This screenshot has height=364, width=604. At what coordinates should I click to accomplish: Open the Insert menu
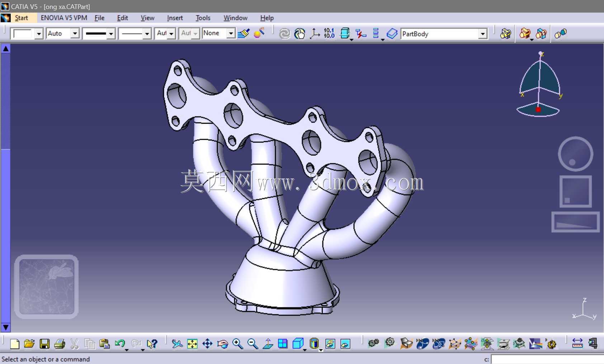click(x=175, y=18)
